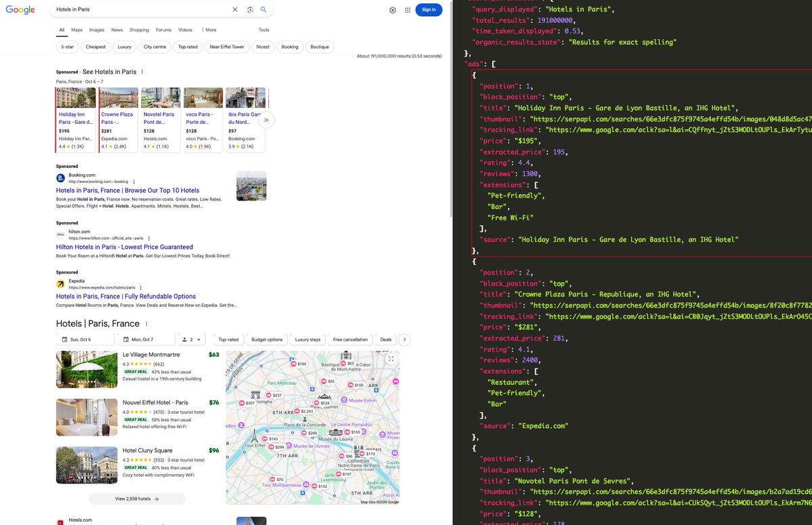This screenshot has width=812, height=525.
Task: Open the check-in date calendar icon
Action: [64, 339]
